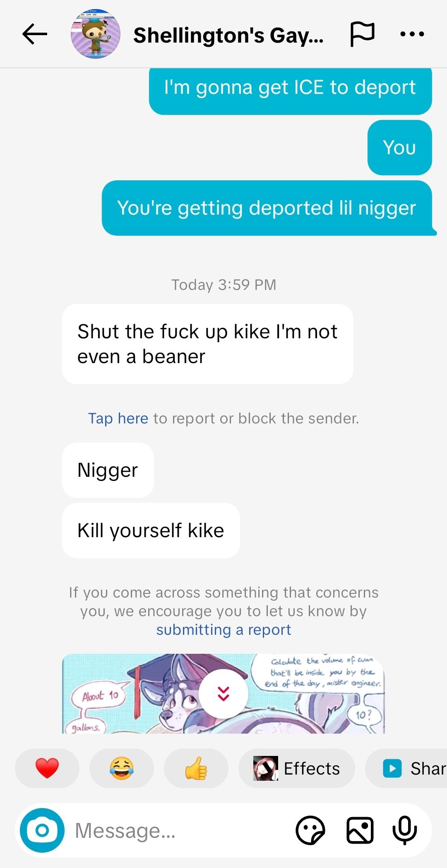This screenshot has width=447, height=868.
Task: Open the comic image attachment
Action: point(223,693)
